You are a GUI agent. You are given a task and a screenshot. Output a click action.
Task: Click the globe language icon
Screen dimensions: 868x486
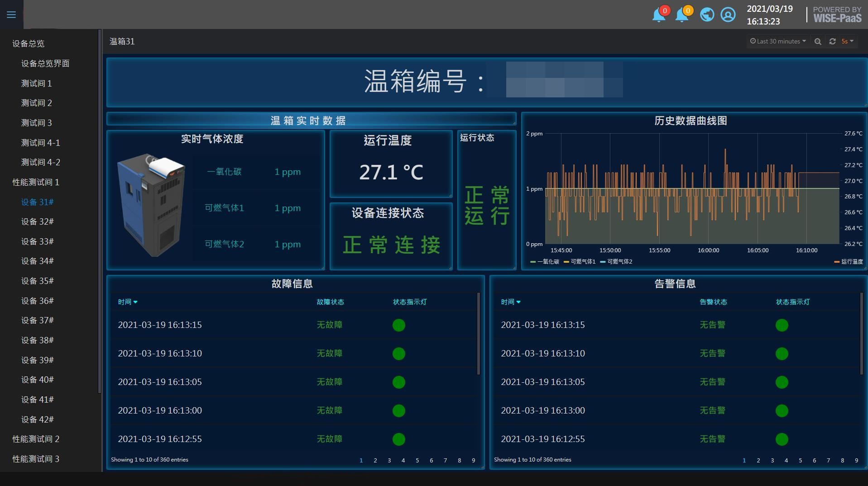point(707,15)
